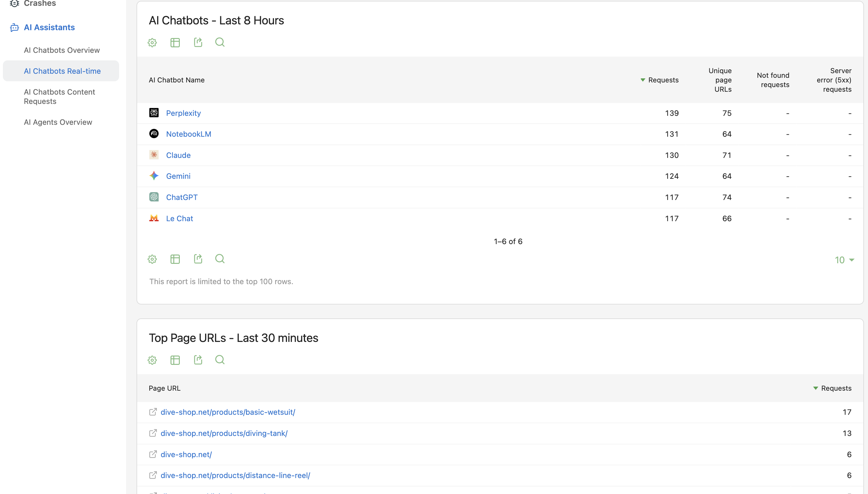This screenshot has height=494, width=868.
Task: Open external link icon for dive-shop.net/ homepage
Action: tap(153, 454)
